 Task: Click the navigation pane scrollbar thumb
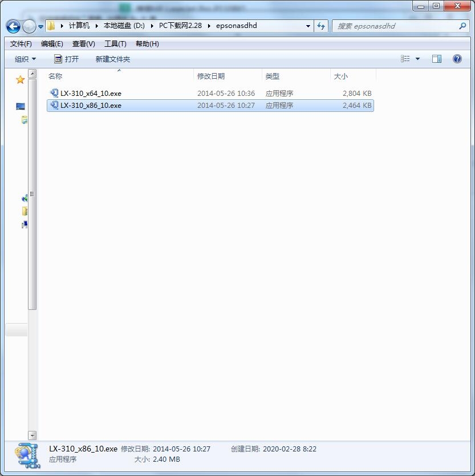pyautogui.click(x=32, y=194)
